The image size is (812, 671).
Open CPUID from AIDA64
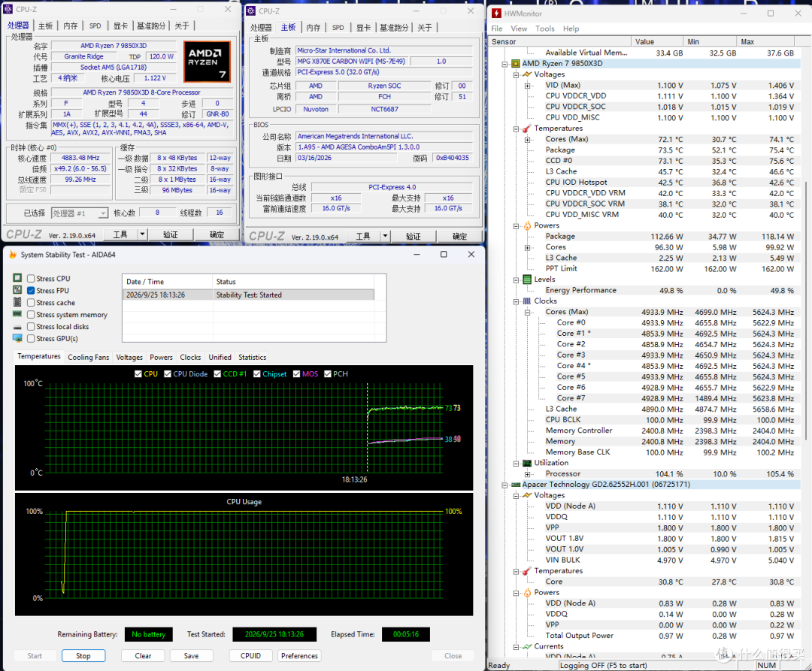[250, 655]
